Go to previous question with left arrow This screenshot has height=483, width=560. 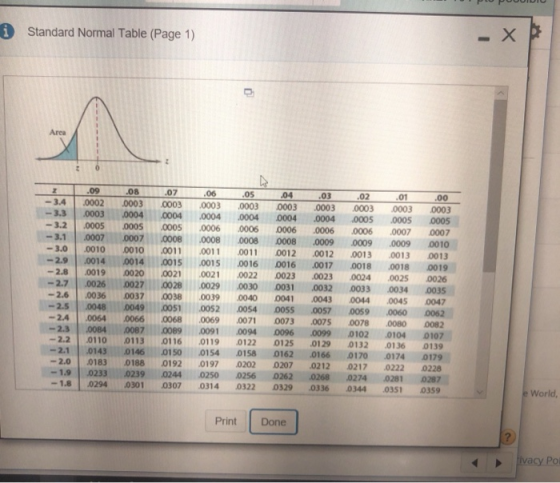tap(475, 463)
